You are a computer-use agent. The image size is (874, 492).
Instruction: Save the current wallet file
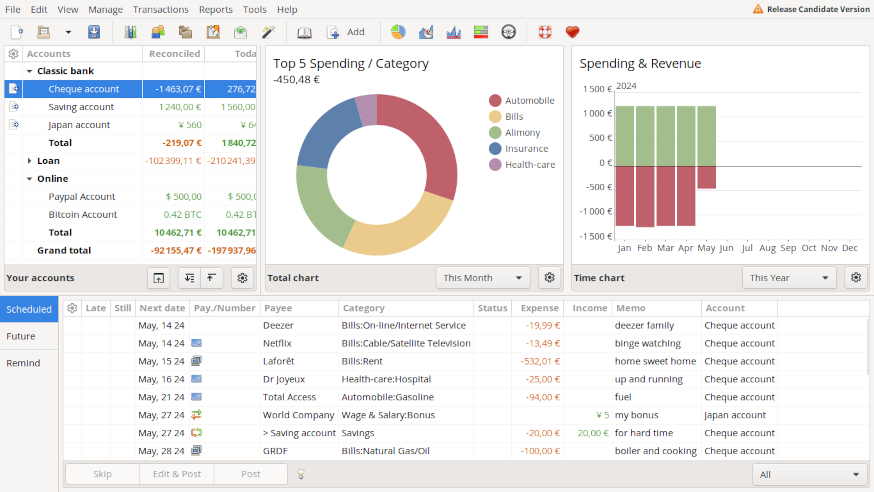(93, 32)
